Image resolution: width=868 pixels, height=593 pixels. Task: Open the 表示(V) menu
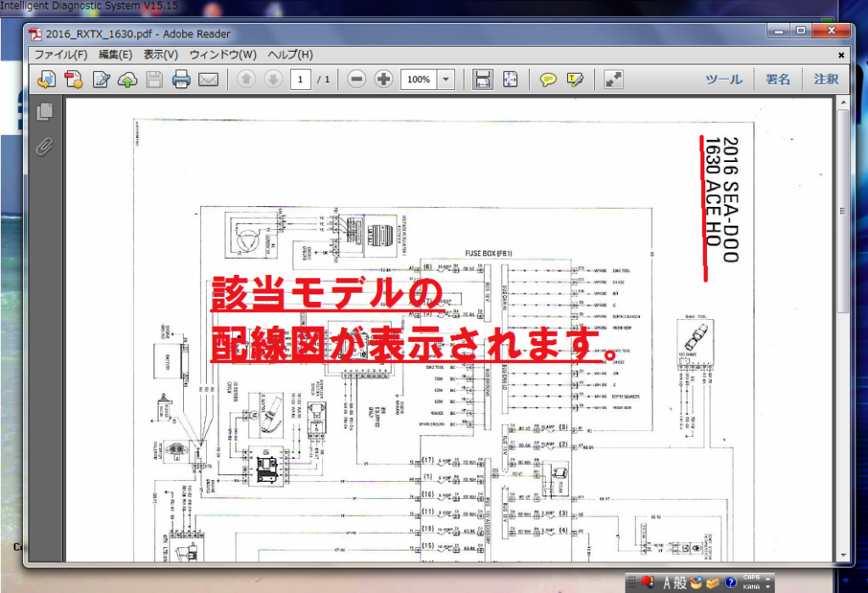[160, 54]
